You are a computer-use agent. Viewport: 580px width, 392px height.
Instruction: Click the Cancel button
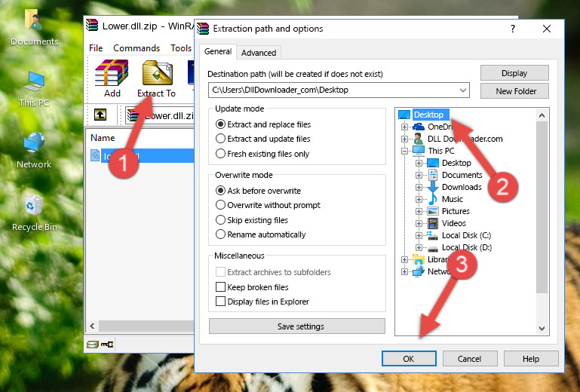click(x=469, y=359)
